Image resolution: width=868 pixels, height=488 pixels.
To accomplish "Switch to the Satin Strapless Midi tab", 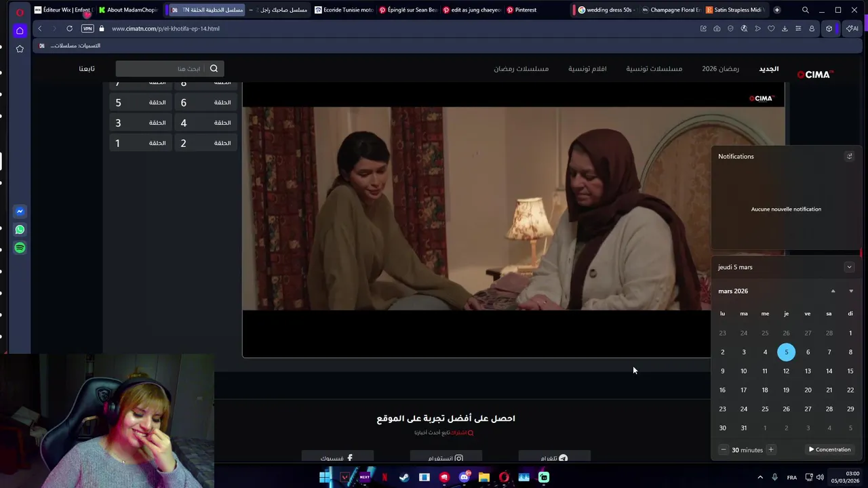I will tap(734, 10).
